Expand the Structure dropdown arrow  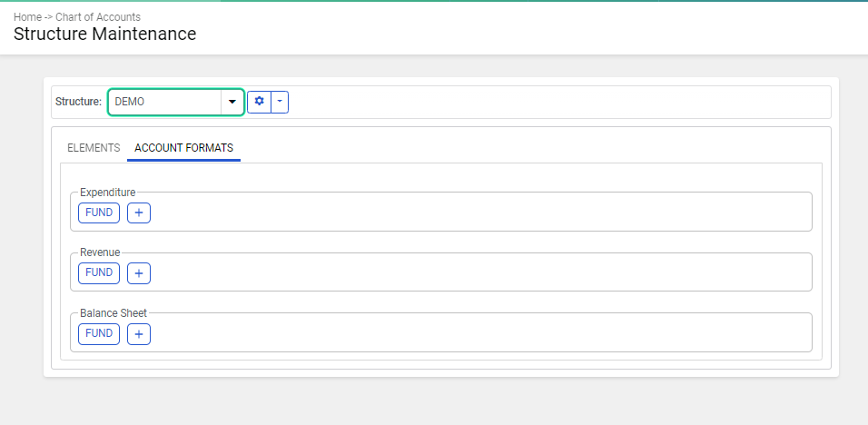click(232, 102)
